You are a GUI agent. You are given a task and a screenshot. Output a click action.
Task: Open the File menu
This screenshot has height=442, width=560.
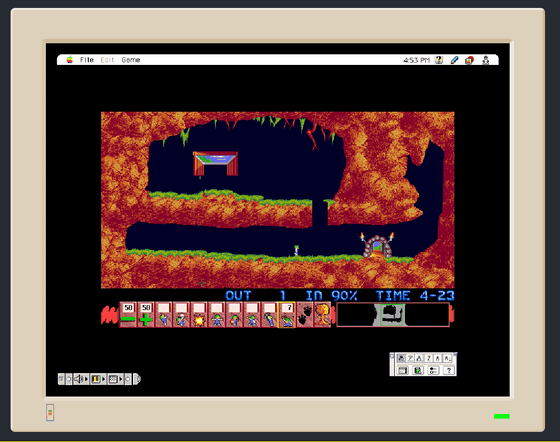86,60
